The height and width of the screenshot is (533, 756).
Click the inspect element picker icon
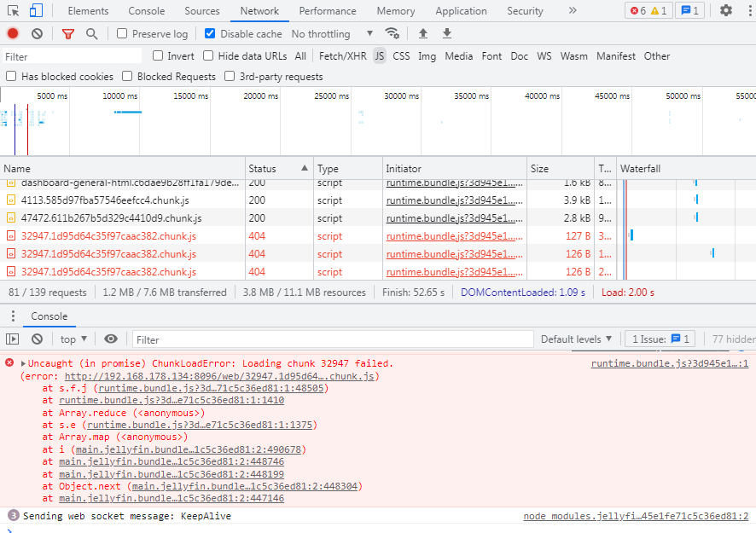(13, 11)
